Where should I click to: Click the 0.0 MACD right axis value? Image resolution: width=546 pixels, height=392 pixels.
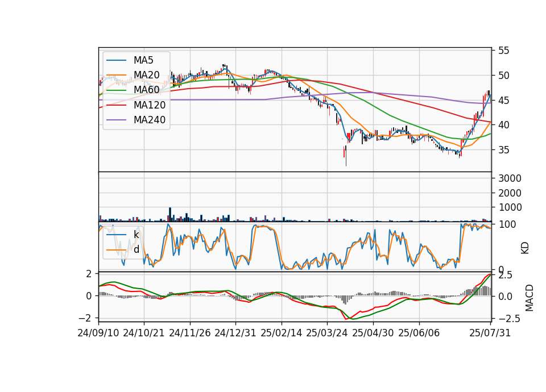tap(505, 297)
